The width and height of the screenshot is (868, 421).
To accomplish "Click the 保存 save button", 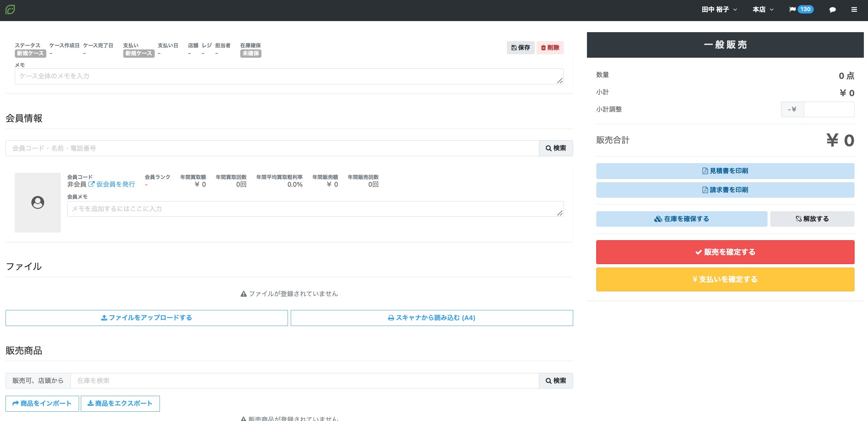I will (520, 48).
